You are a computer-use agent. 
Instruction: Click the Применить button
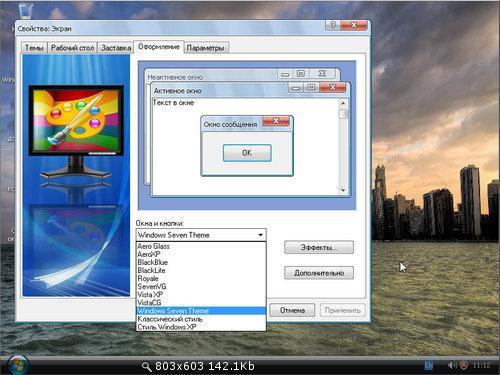(x=343, y=310)
